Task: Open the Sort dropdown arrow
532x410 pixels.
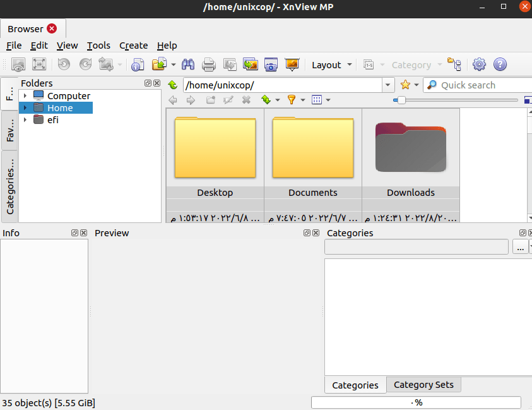Action: 278,100
